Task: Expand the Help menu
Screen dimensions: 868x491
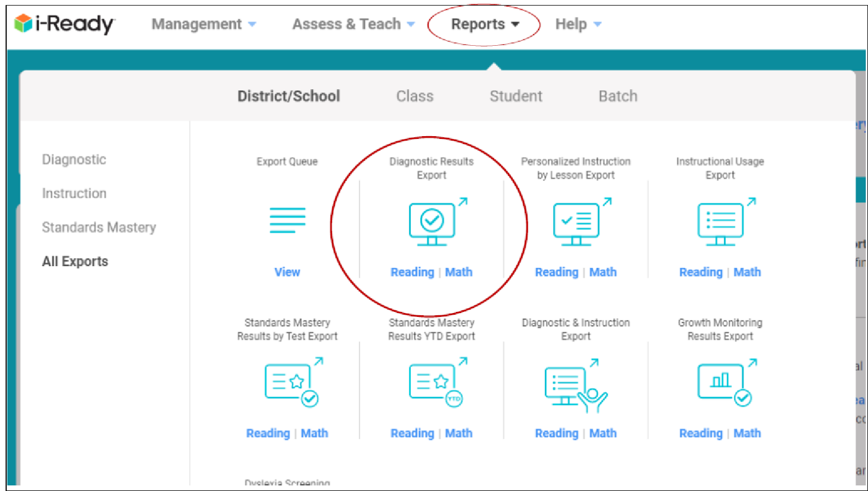Action: 578,24
